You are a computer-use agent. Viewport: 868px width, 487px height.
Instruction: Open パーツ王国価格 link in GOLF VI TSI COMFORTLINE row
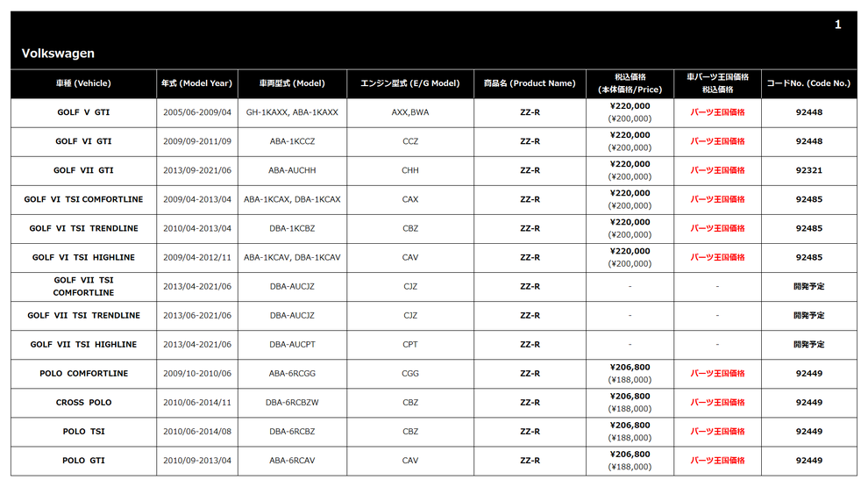tap(717, 199)
